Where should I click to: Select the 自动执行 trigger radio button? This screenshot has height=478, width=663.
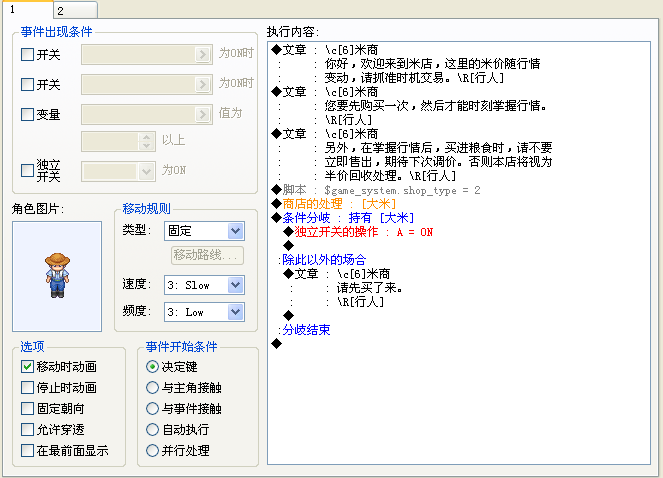click(x=152, y=429)
